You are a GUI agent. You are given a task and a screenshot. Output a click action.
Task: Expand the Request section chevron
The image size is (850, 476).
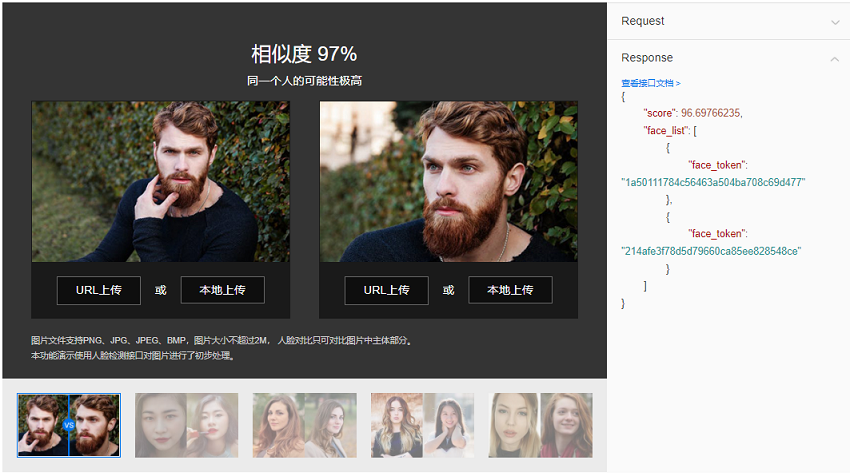coord(835,22)
